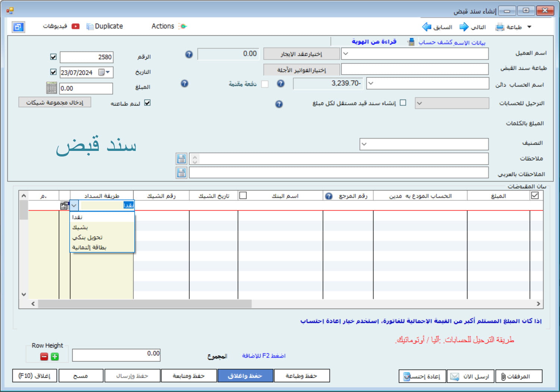Go to previous record with السابق arrow
The image size is (560, 392).
(427, 27)
